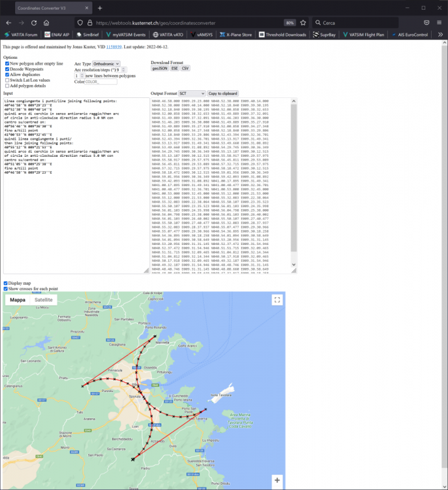Go back with the browser back arrow
This screenshot has width=448, height=490.
(x=7, y=22)
